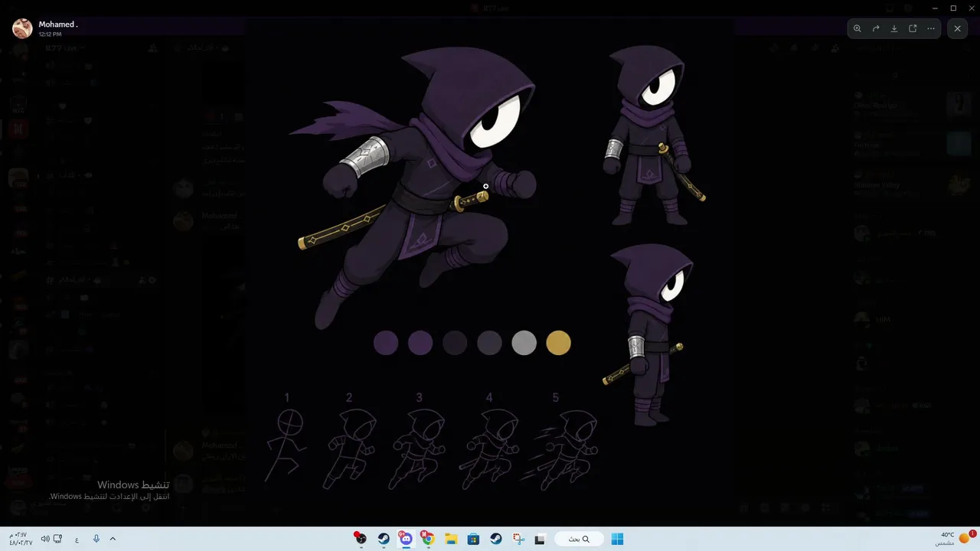Open Google Chrome from the taskbar

click(428, 539)
